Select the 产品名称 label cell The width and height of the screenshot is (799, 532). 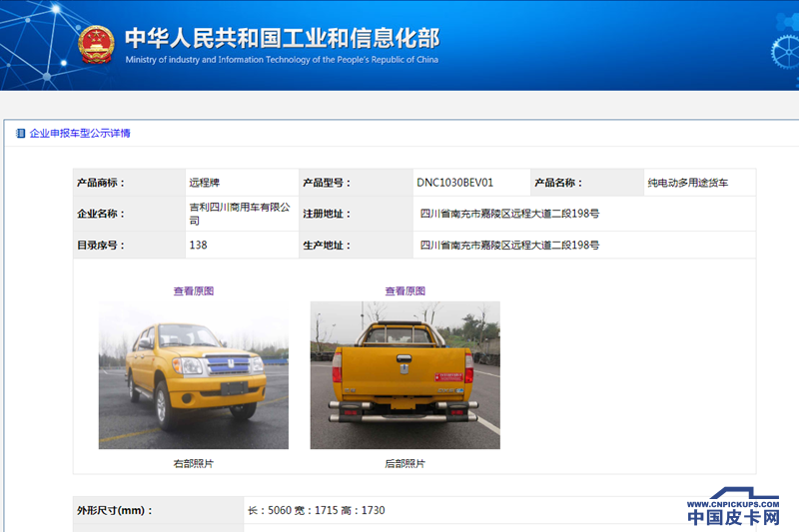587,183
